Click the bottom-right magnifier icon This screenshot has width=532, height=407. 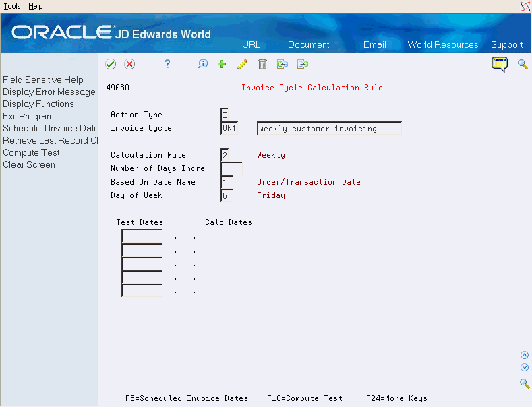click(525, 383)
